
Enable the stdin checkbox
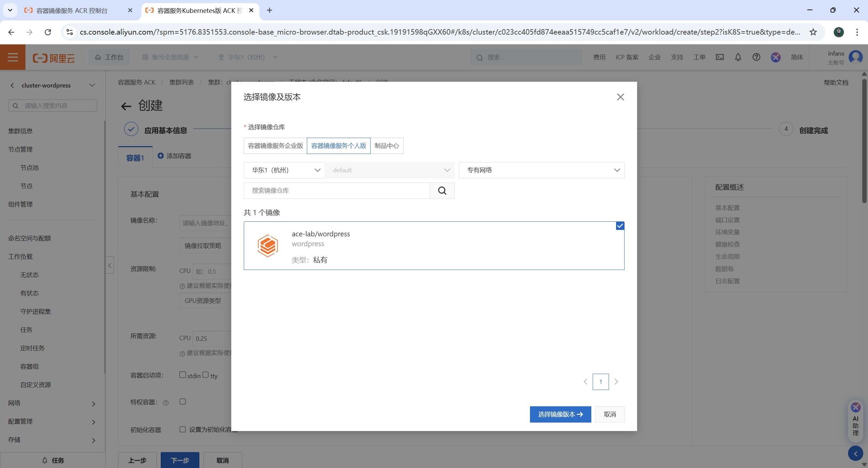coord(183,375)
